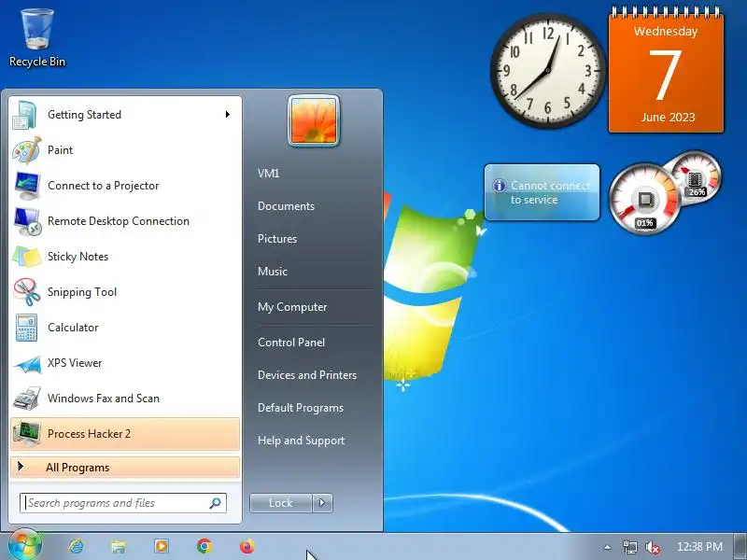Open Help and Support
Image resolution: width=747 pixels, height=560 pixels.
coord(301,441)
